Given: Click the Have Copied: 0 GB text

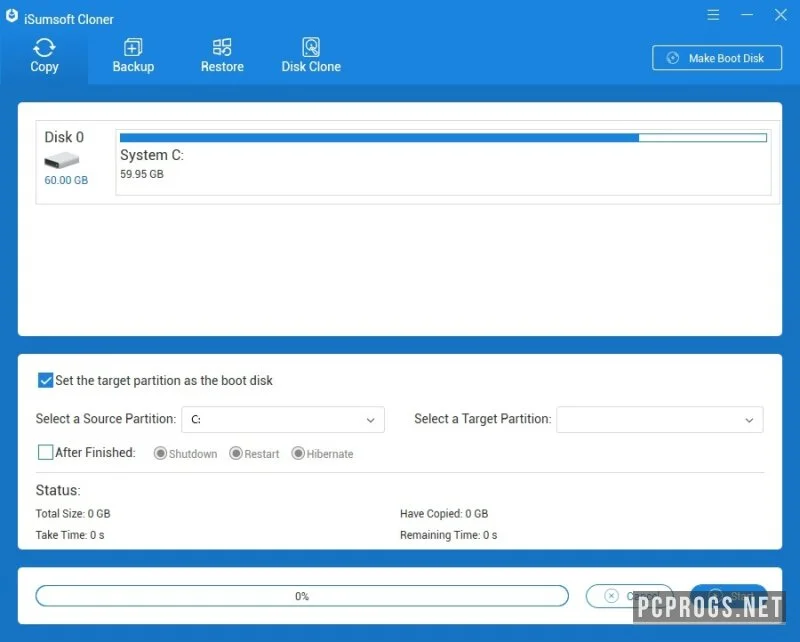Looking at the screenshot, I should pos(444,513).
